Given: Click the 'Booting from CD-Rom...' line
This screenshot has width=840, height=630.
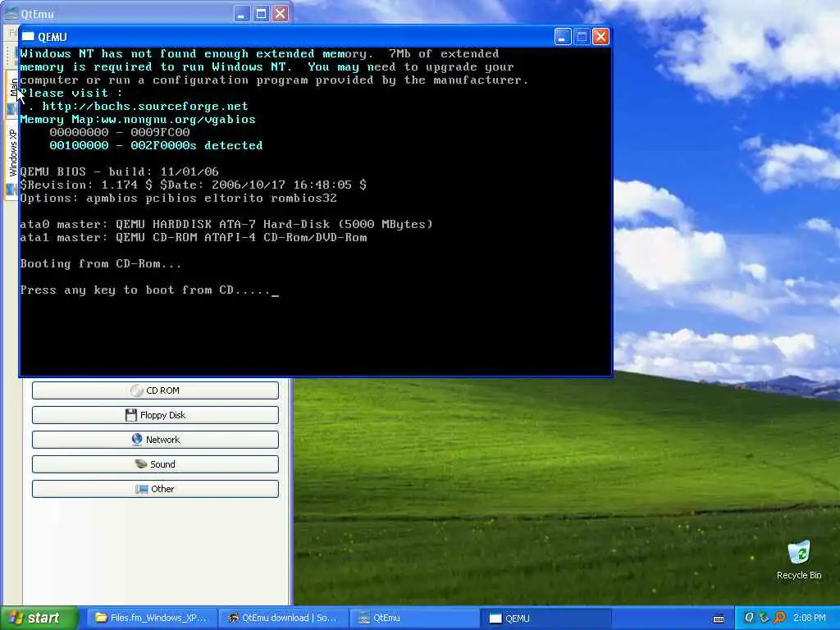Looking at the screenshot, I should pyautogui.click(x=101, y=263).
